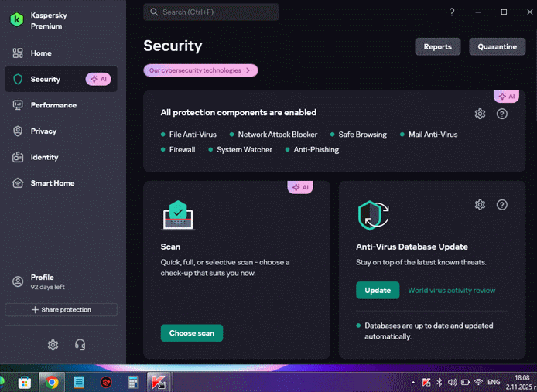Click the Choose scan button

coord(192,333)
